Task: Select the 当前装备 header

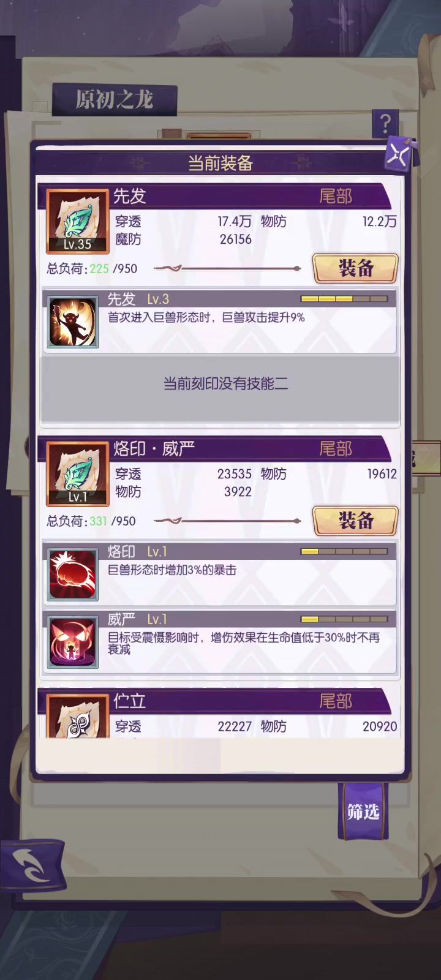Action: coord(220,163)
